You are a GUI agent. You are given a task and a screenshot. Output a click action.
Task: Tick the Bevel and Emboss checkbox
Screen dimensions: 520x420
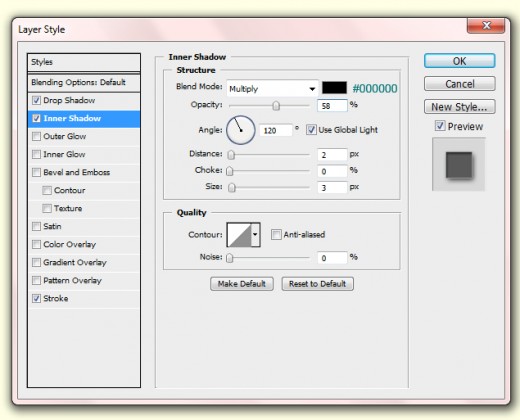pyautogui.click(x=36, y=172)
